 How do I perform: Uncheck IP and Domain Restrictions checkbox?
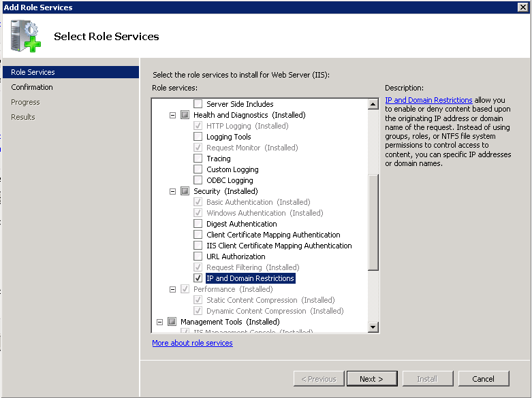coord(198,278)
